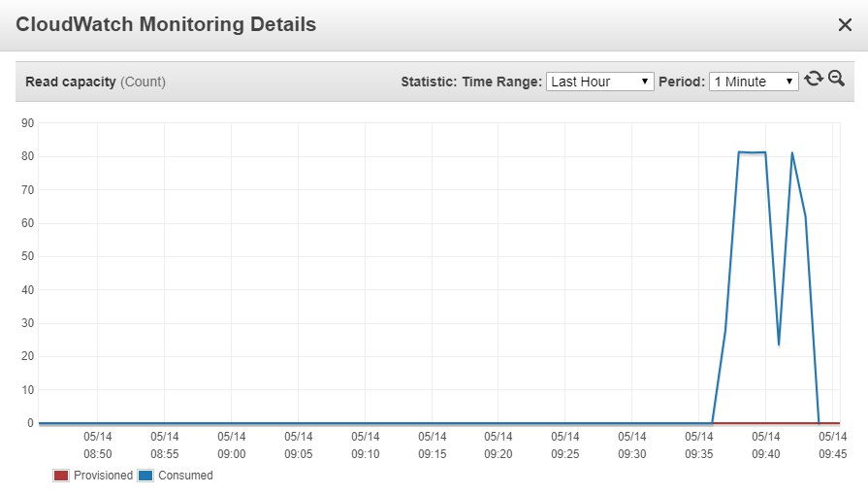The image size is (868, 494).
Task: Click the Time Range label
Action: [x=502, y=82]
